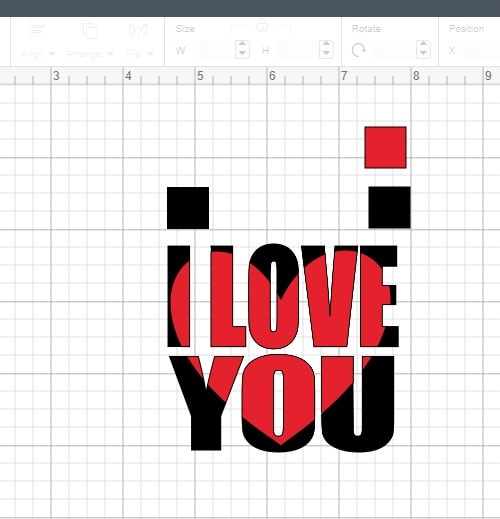Select the left black square shape
Viewport: 500px width, 519px height.
coord(188,208)
